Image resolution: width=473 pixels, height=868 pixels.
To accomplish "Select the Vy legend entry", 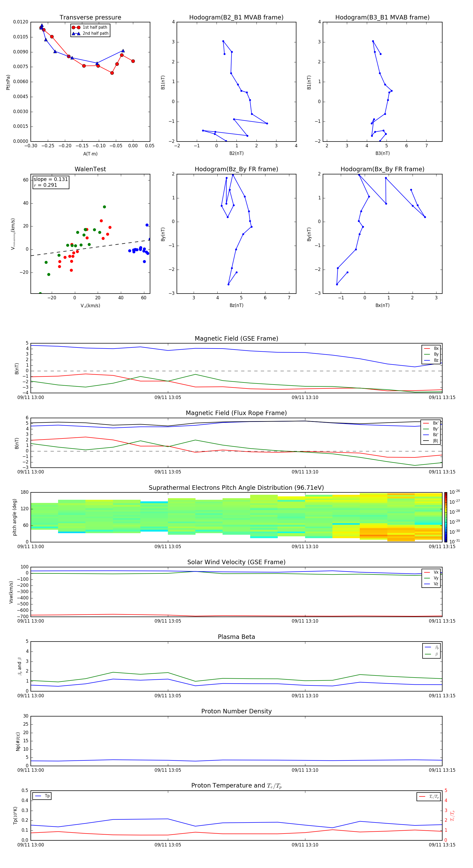I will [x=431, y=578].
